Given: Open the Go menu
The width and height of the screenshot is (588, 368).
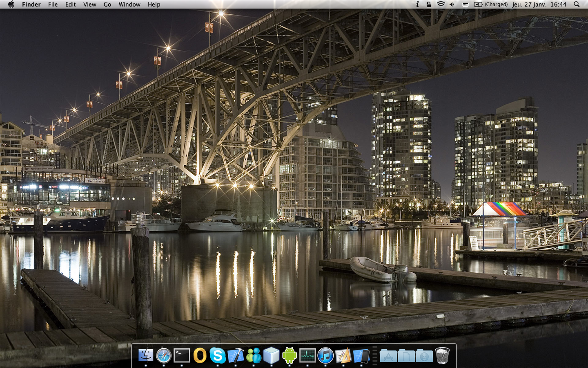Looking at the screenshot, I should pos(107,4).
